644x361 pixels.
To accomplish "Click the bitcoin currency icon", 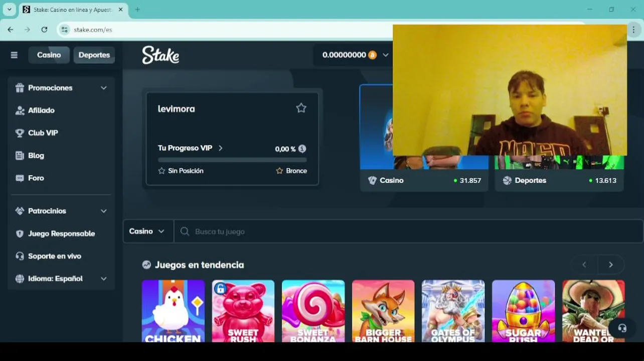I will pos(372,55).
